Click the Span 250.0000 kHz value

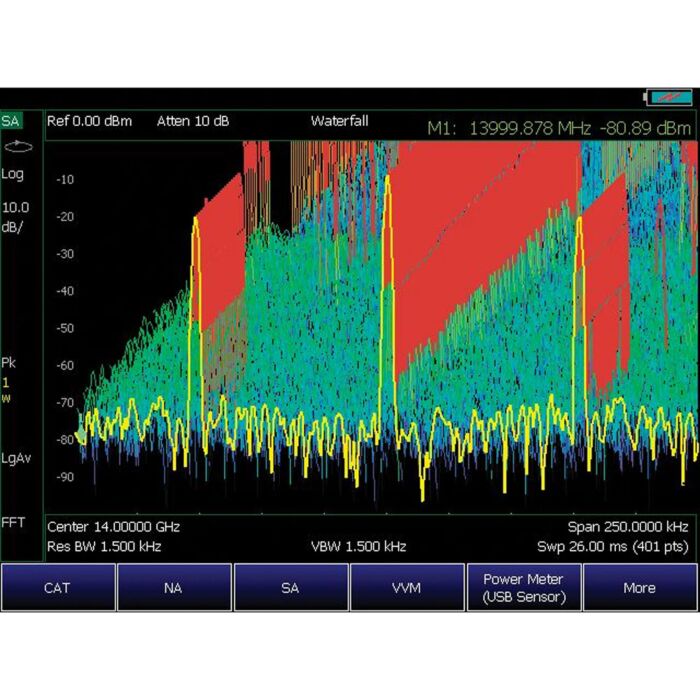pyautogui.click(x=624, y=526)
